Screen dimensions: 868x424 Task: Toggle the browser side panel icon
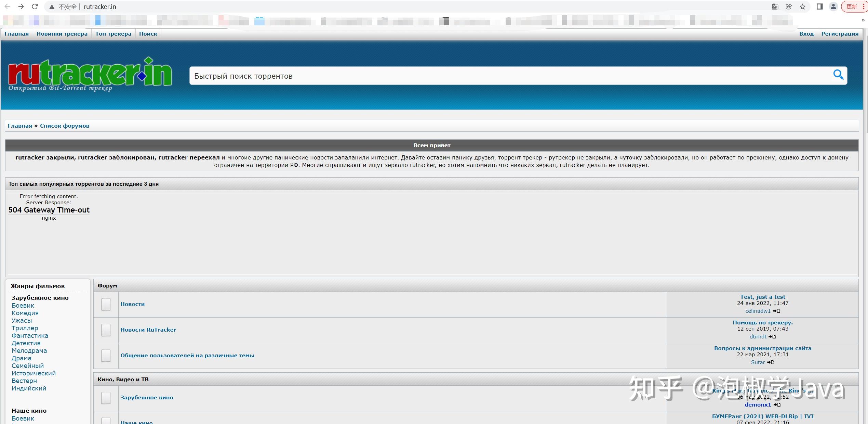(x=819, y=7)
